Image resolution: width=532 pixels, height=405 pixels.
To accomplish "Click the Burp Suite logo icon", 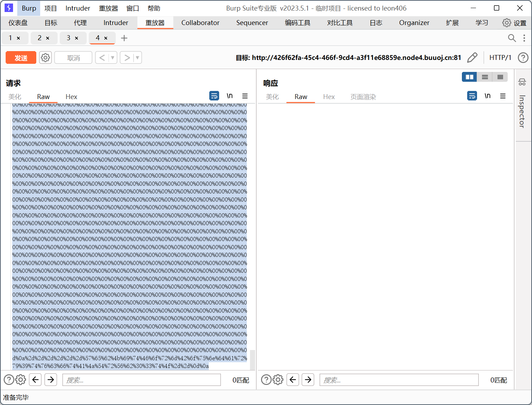I will click(9, 8).
